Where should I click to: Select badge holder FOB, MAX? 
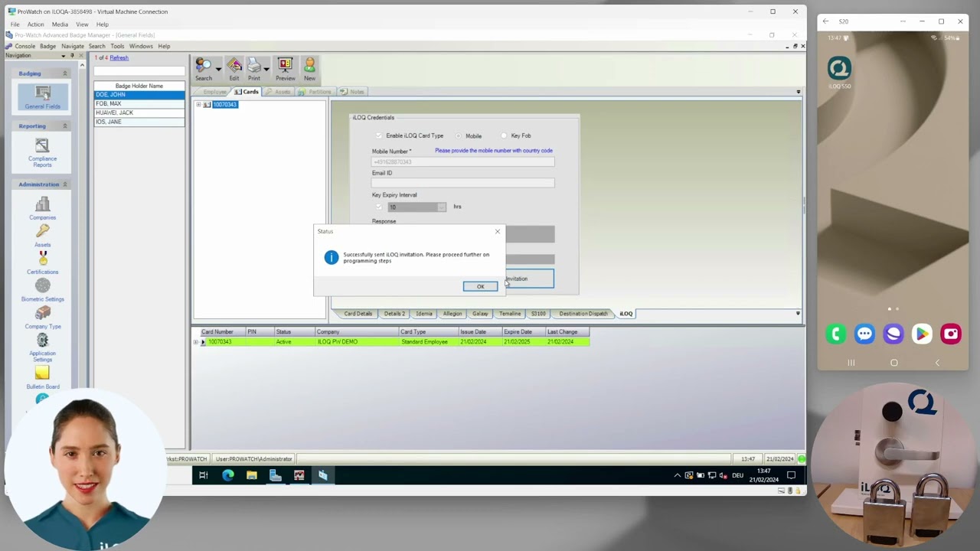pyautogui.click(x=139, y=104)
